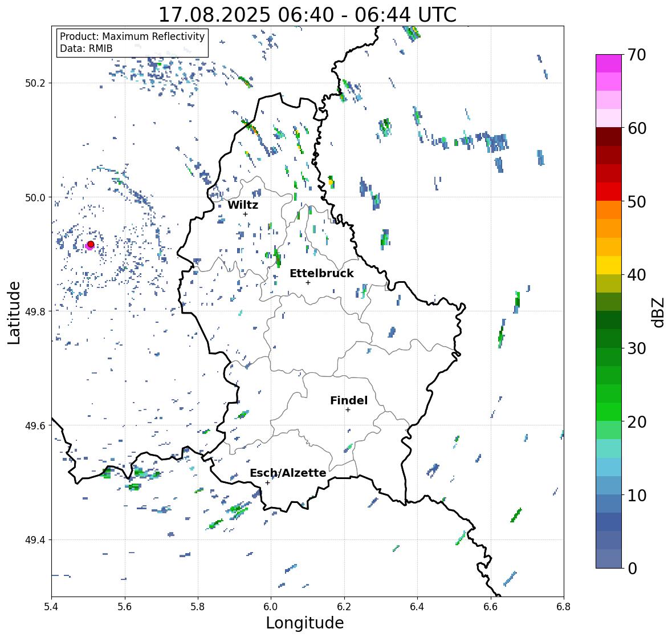The height and width of the screenshot is (637, 672).
Task: Click longitude tick label 5.8
Action: pyautogui.click(x=198, y=607)
